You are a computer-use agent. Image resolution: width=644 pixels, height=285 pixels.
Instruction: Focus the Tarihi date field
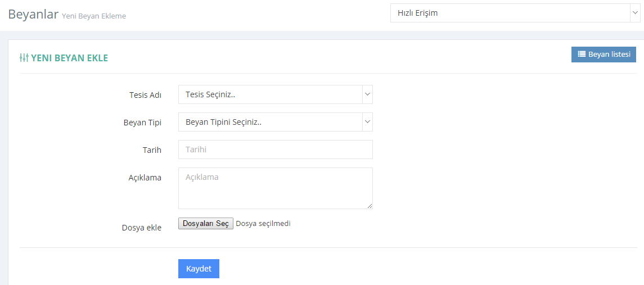pyautogui.click(x=275, y=150)
